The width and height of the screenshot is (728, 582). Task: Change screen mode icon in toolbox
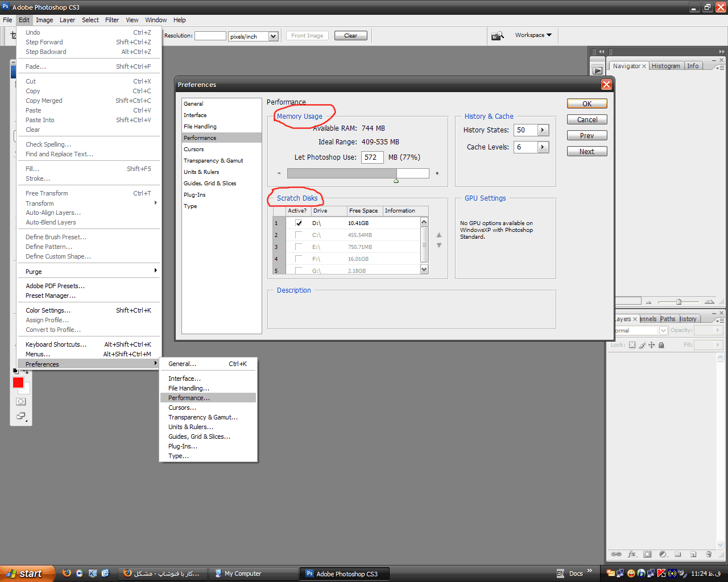pyautogui.click(x=21, y=416)
